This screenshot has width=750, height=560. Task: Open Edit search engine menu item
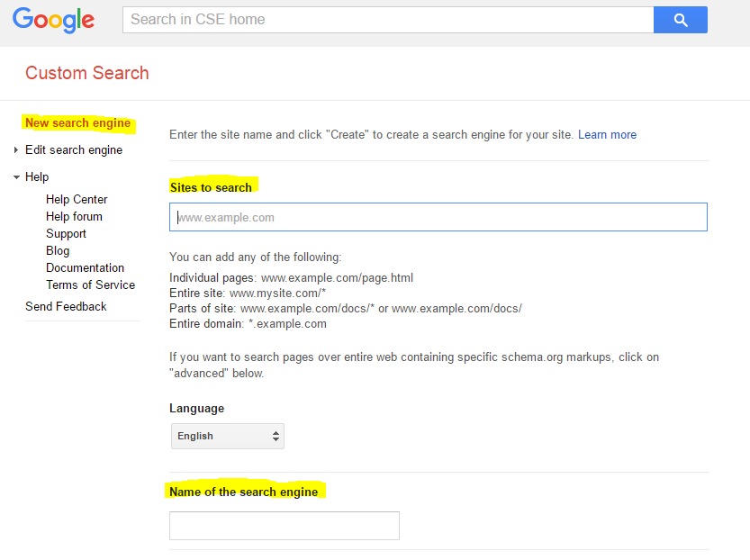click(x=74, y=150)
